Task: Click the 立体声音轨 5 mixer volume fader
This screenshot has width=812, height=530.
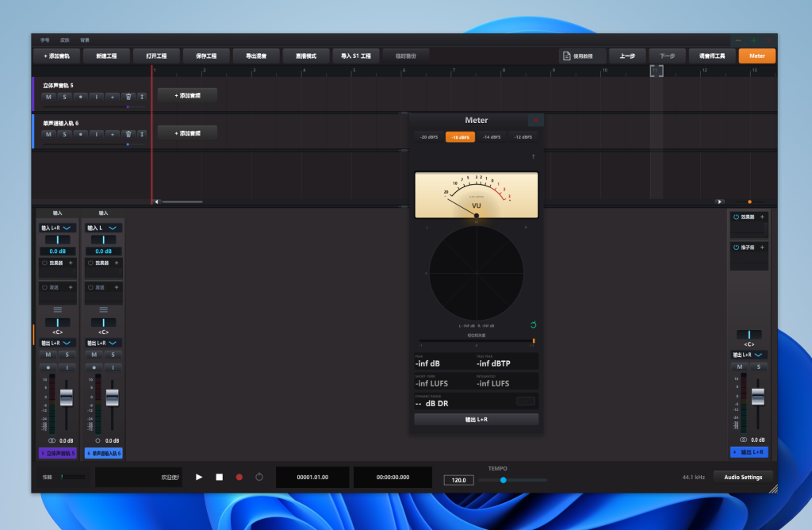Action: click(x=67, y=397)
